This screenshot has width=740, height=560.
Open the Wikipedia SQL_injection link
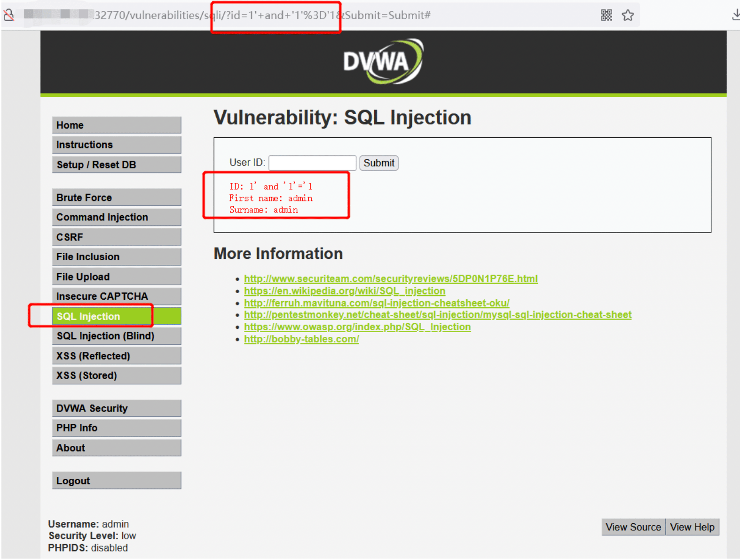345,291
